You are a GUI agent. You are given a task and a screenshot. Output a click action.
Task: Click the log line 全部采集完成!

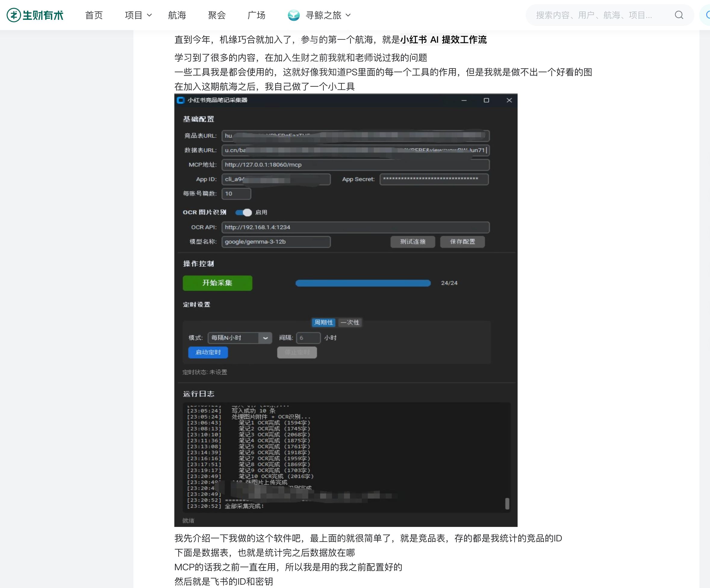(x=244, y=506)
